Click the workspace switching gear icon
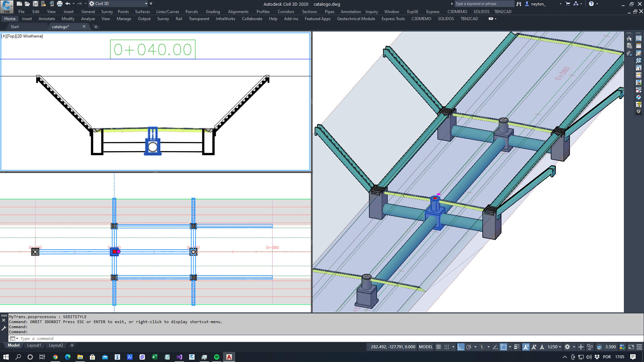Screen dimensions: 644x362 567,347
